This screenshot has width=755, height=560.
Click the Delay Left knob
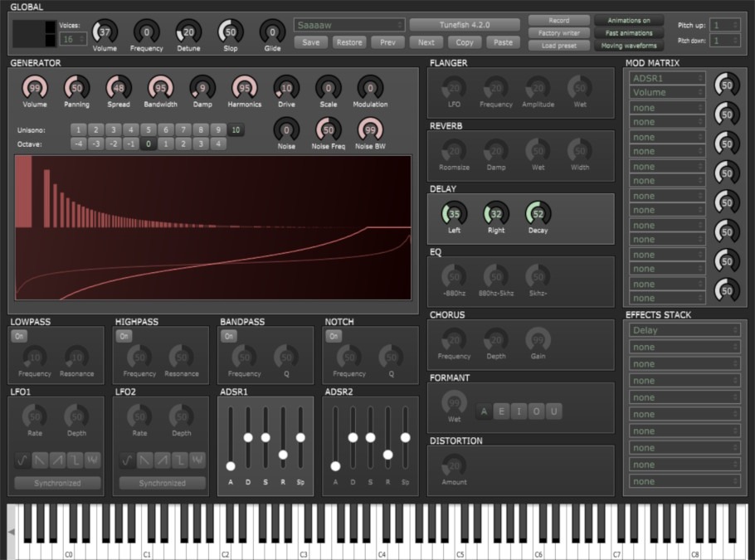tap(454, 213)
